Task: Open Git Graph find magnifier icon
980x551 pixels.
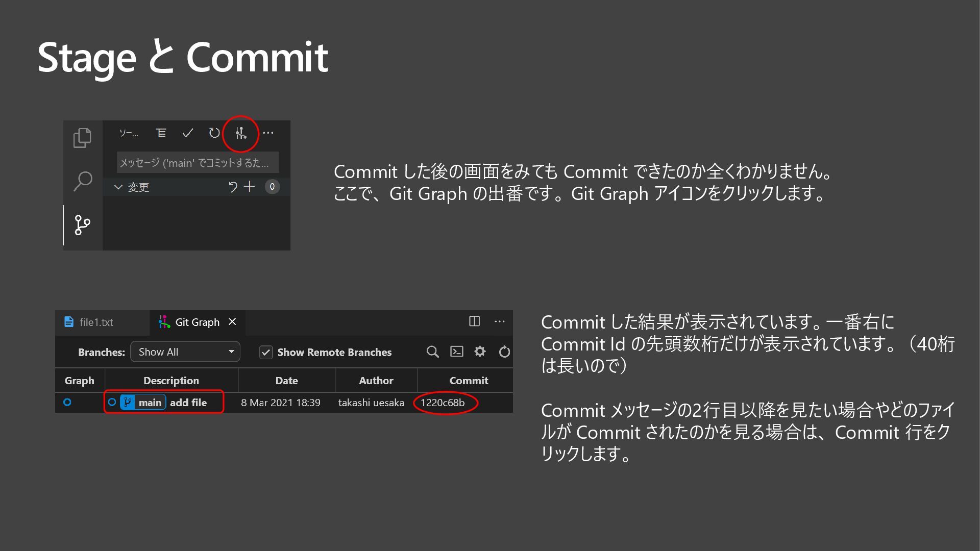Action: (432, 352)
